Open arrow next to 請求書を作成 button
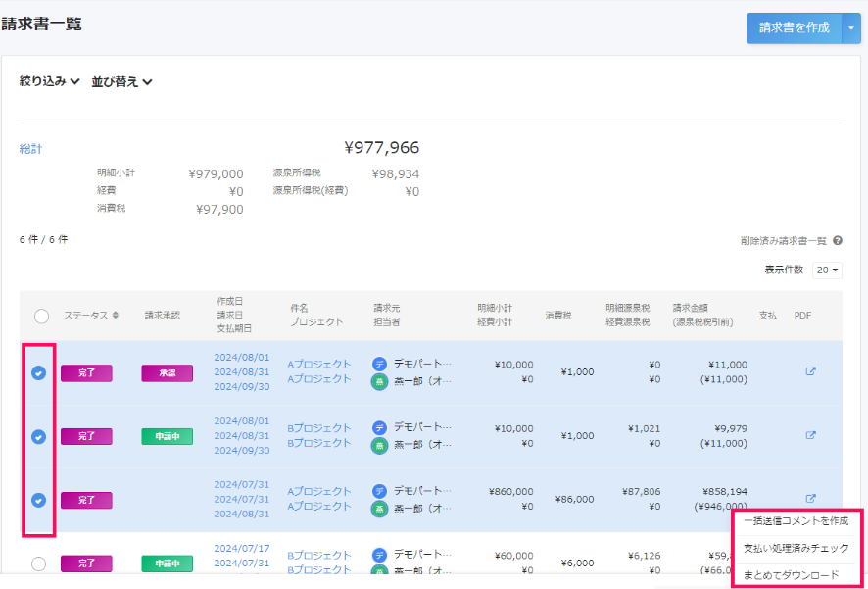The height and width of the screenshot is (589, 868). point(851,27)
